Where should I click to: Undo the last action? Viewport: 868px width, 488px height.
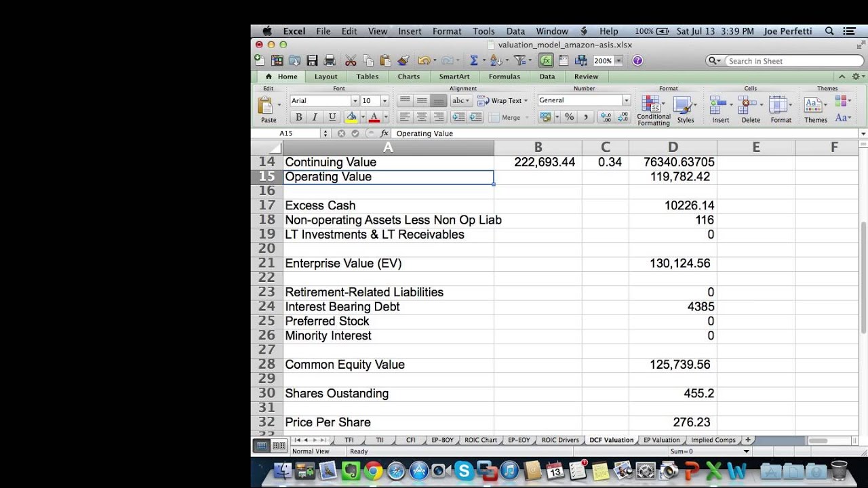point(424,60)
